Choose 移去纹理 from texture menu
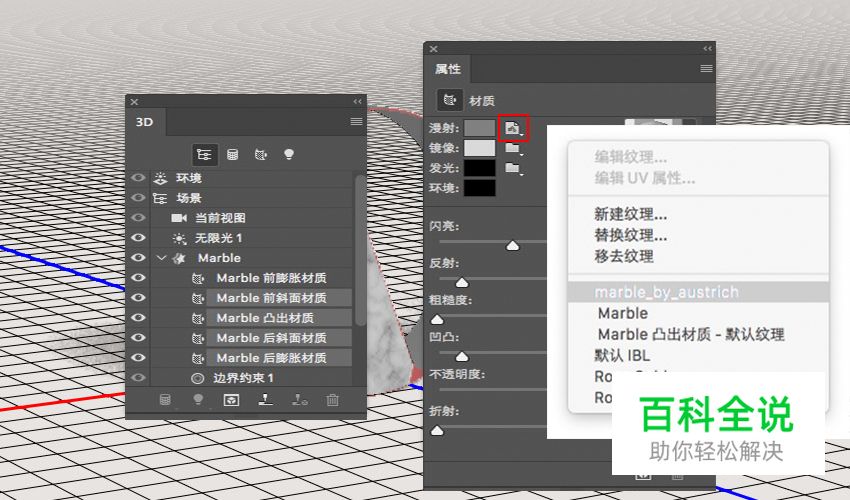The image size is (850, 500). pos(624,256)
